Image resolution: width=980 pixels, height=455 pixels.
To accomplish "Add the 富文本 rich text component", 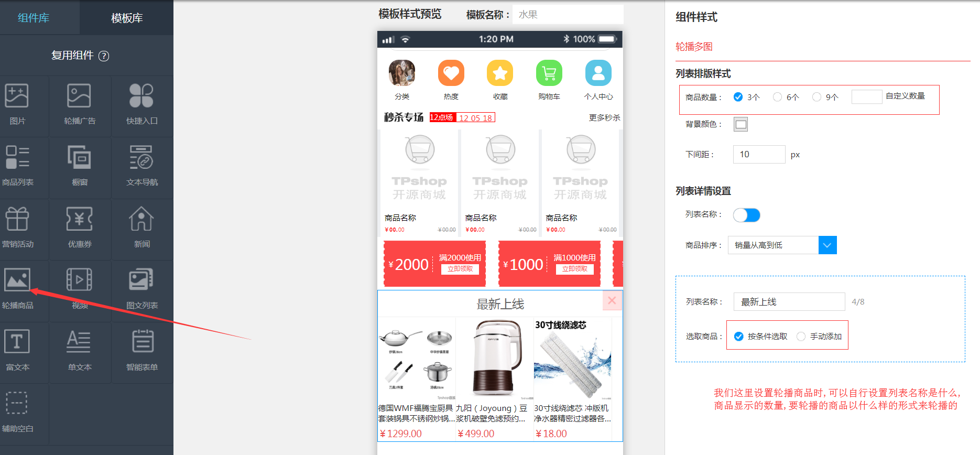I will coord(18,350).
